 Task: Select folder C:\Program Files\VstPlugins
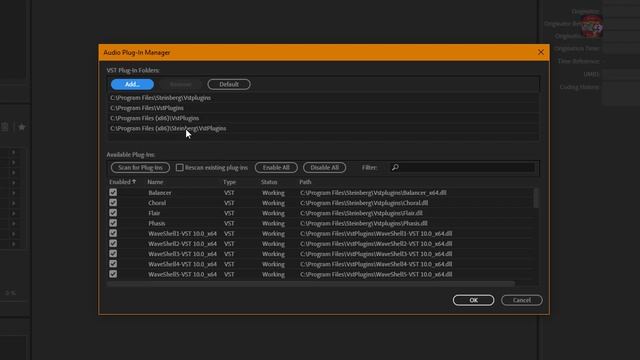click(x=147, y=108)
